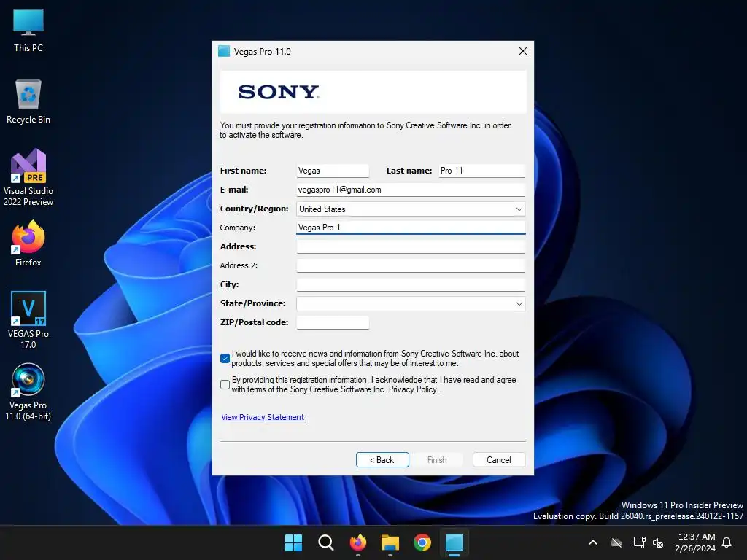
Task: Open the Windows Start menu
Action: point(293,542)
